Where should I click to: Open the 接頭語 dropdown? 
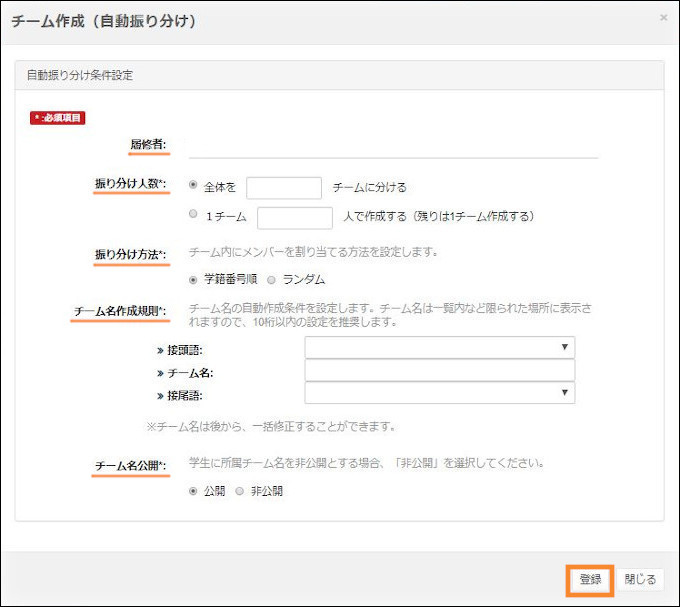click(440, 347)
